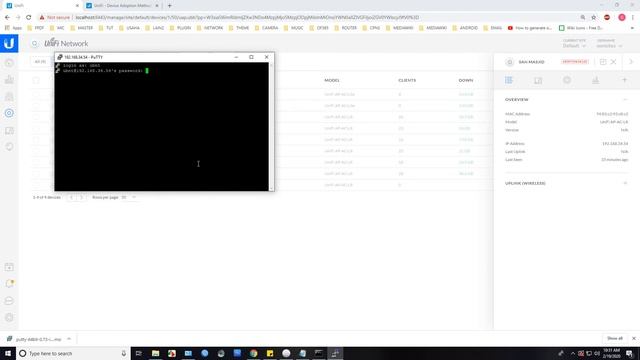Close the downloads bar
Screen dimensions: 640x360
click(x=634, y=338)
